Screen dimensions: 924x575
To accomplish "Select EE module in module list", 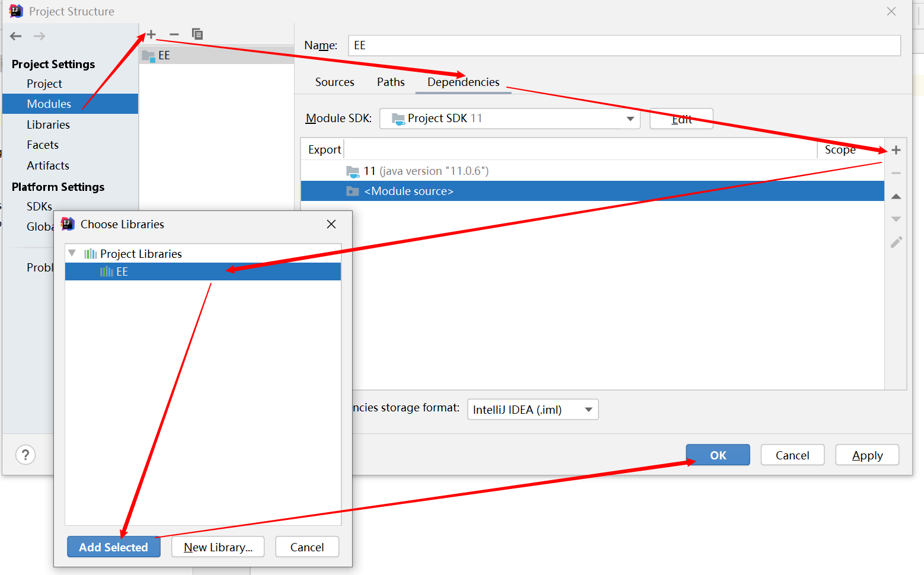I will 216,55.
